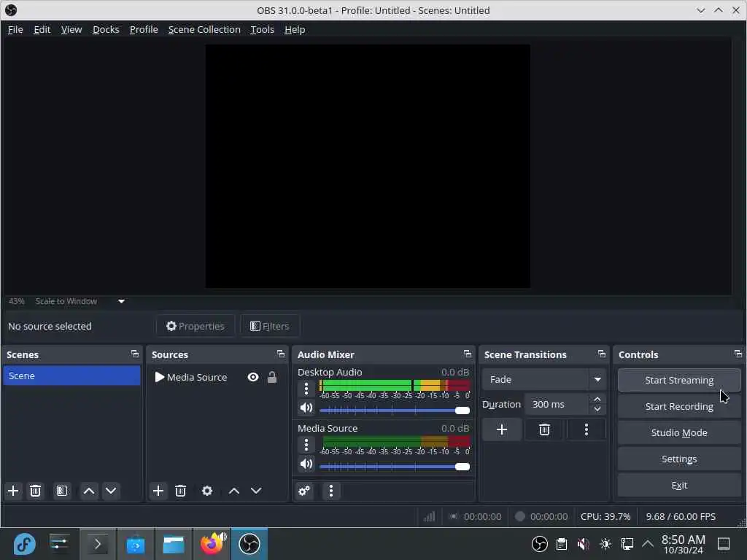Toggle lock on Media Source
This screenshot has height=560, width=747.
(272, 377)
